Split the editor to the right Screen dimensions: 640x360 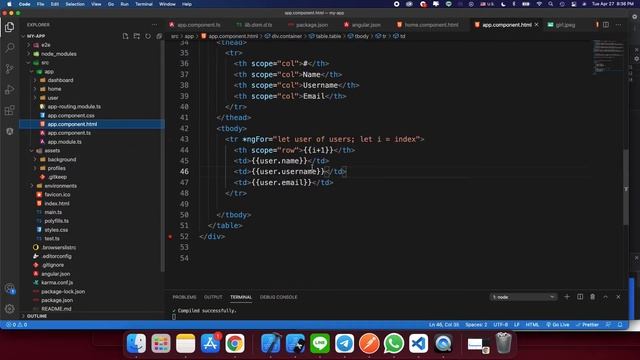click(606, 24)
